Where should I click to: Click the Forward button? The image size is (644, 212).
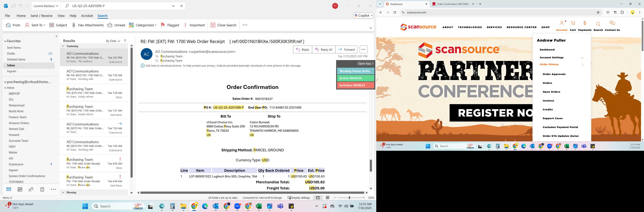[x=346, y=49]
